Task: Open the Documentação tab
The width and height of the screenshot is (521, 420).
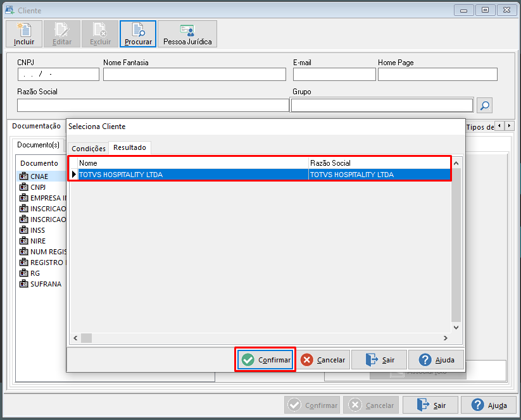Action: (36, 126)
